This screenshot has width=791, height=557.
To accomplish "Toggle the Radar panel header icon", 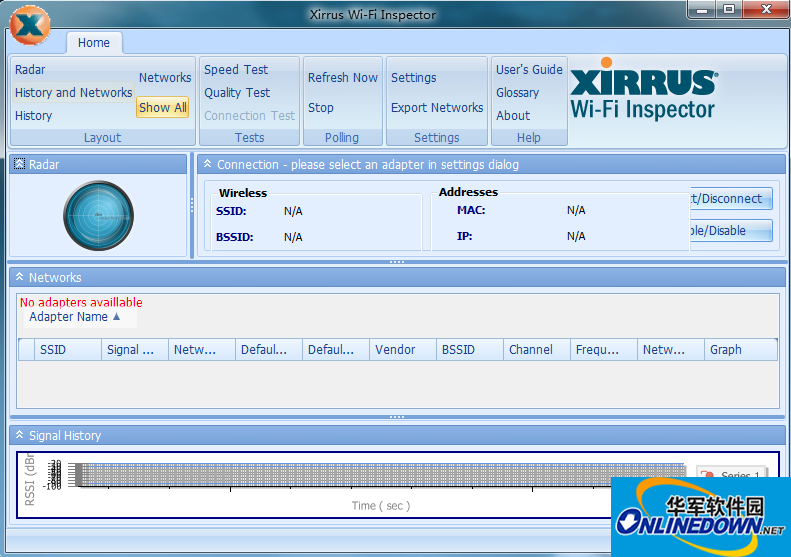I will (x=19, y=164).
